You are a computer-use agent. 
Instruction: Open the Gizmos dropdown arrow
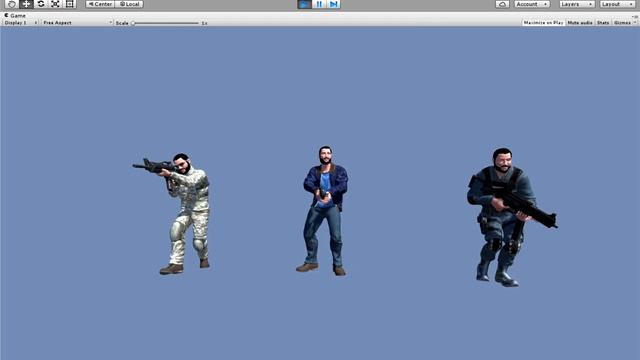[x=635, y=23]
